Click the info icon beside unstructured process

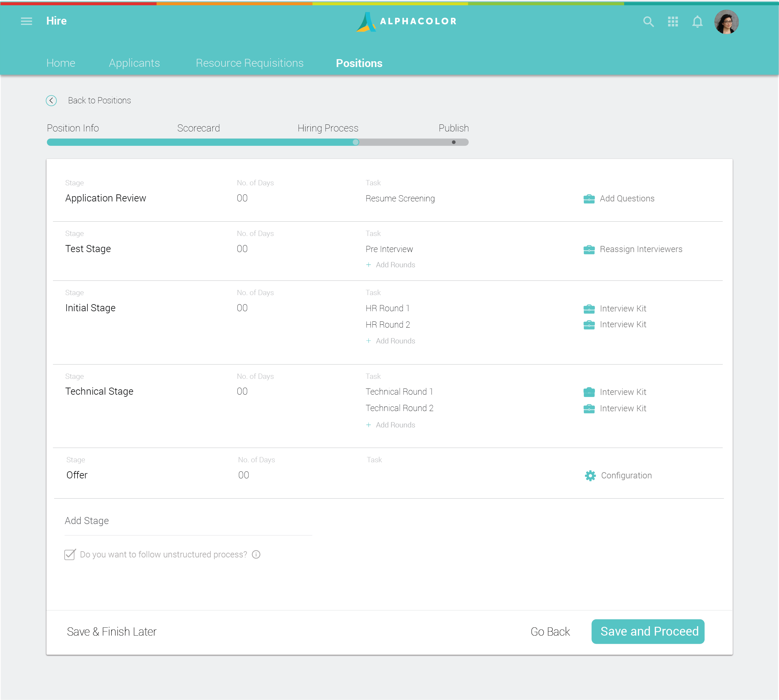tap(256, 554)
